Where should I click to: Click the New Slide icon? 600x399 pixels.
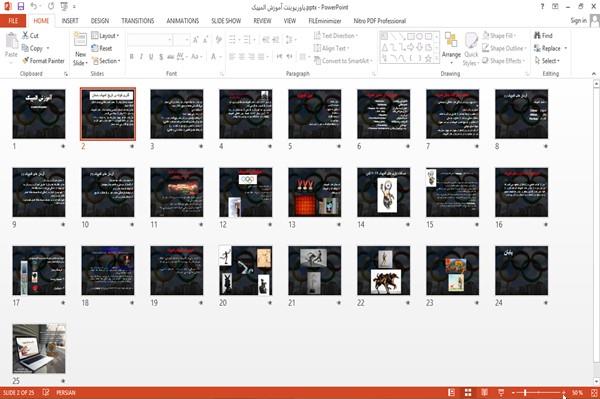pos(80,40)
